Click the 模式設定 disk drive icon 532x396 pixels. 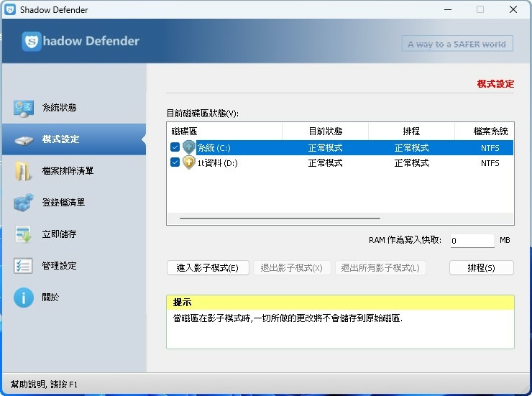pos(24,139)
